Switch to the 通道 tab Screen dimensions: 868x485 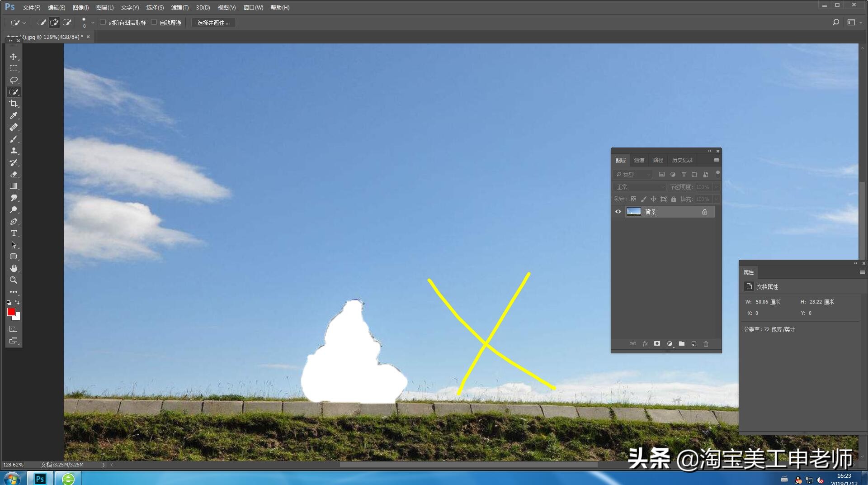pyautogui.click(x=639, y=160)
